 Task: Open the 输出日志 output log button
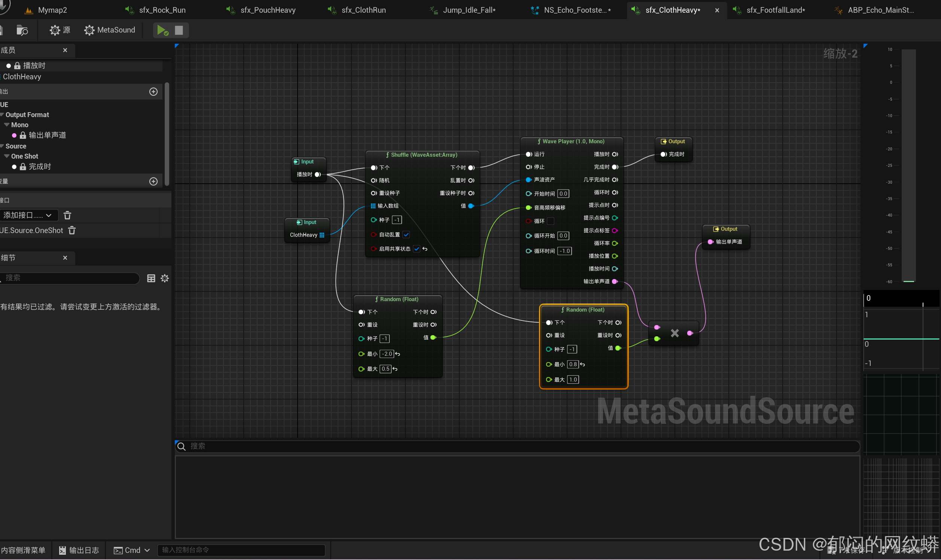click(x=79, y=550)
